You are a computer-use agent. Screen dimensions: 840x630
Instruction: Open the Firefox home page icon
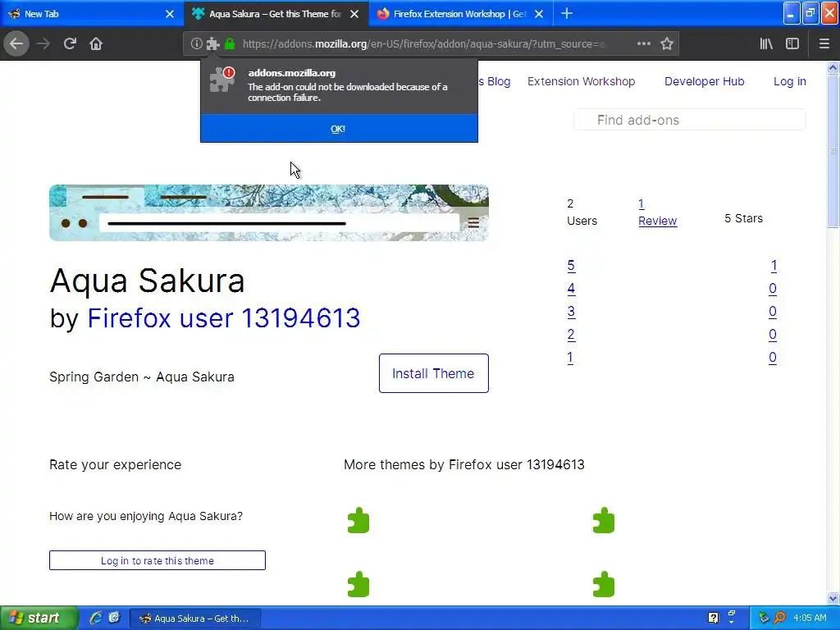tap(96, 44)
